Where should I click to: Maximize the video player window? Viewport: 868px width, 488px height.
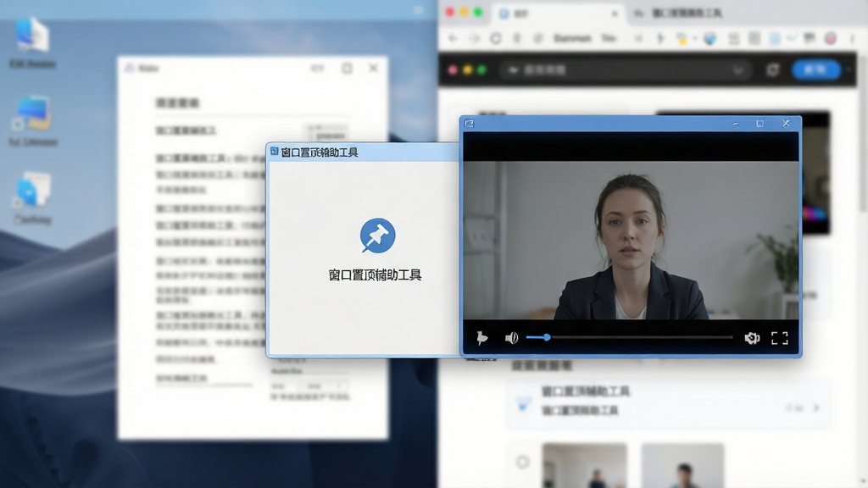click(x=759, y=124)
